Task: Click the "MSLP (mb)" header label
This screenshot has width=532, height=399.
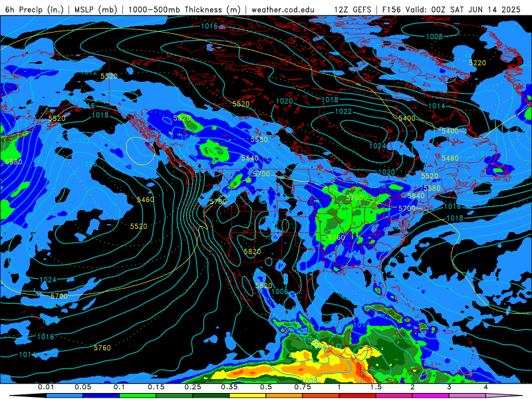Action: point(94,9)
